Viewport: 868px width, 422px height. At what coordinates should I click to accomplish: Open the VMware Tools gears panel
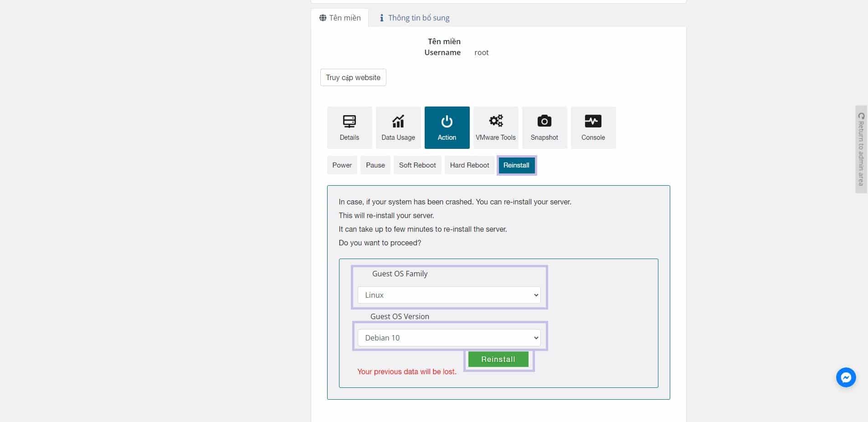pyautogui.click(x=496, y=127)
